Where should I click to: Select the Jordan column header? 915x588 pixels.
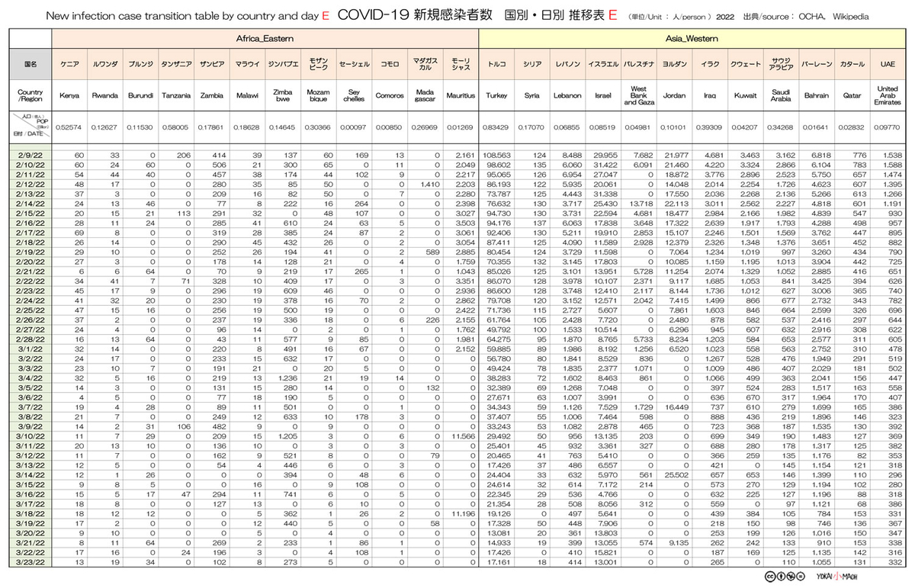[674, 97]
